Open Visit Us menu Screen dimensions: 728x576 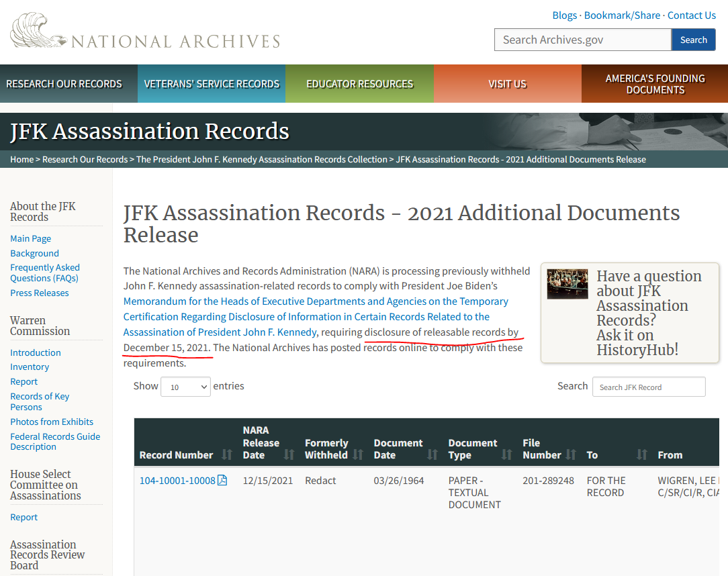pyautogui.click(x=508, y=84)
